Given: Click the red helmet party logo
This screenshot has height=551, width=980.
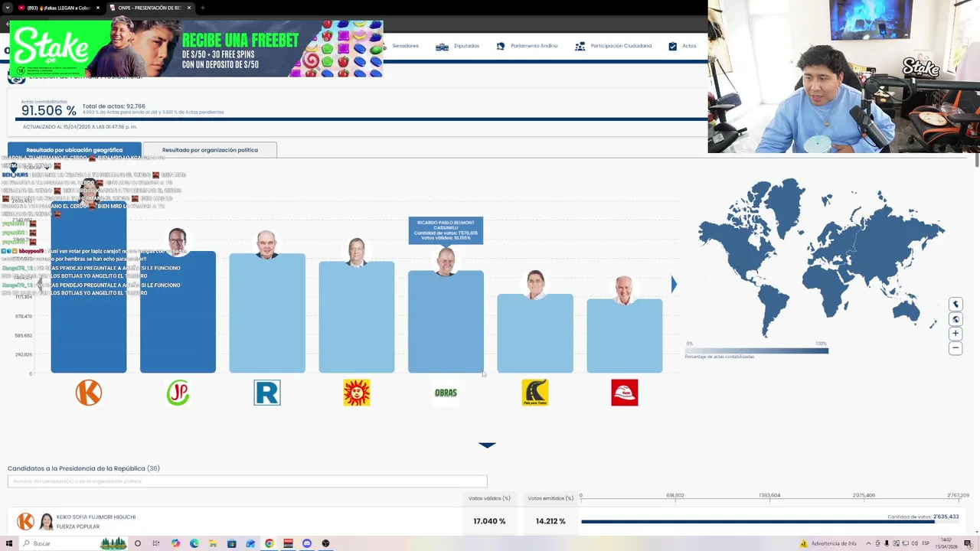Looking at the screenshot, I should click(x=625, y=393).
